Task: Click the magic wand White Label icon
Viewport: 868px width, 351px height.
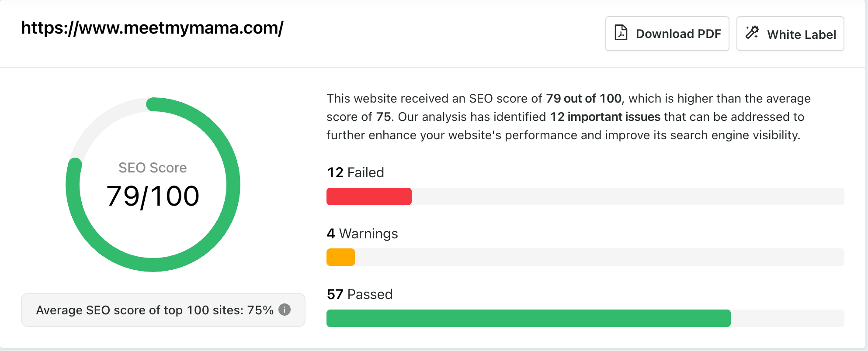Action: (752, 33)
